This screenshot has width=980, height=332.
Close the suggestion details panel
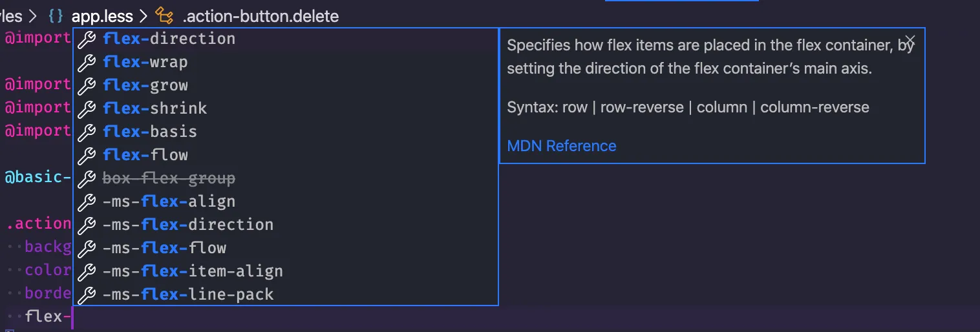pyautogui.click(x=910, y=40)
